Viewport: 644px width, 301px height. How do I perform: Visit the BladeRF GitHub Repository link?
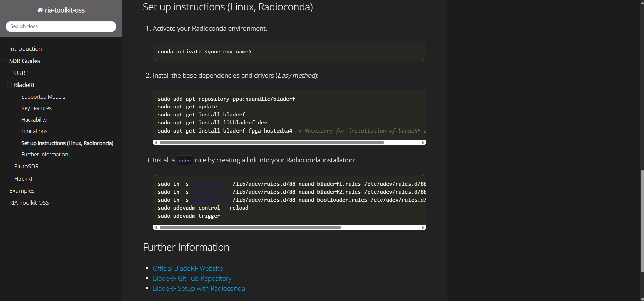(192, 278)
